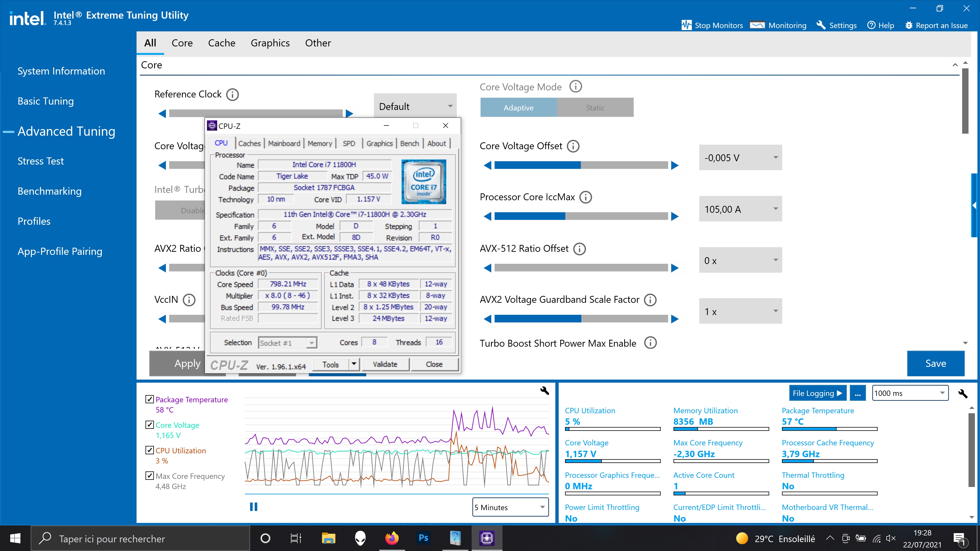Open Photoshop from the taskbar
980x551 pixels.
[423, 538]
